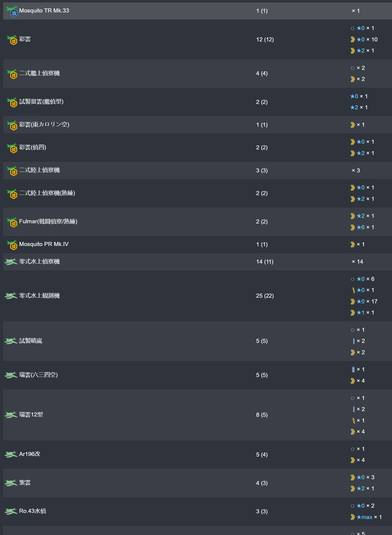Click the ★max entry for Ro.43水偵
Image resolution: width=392 pixels, height=535 pixels.
click(x=364, y=517)
